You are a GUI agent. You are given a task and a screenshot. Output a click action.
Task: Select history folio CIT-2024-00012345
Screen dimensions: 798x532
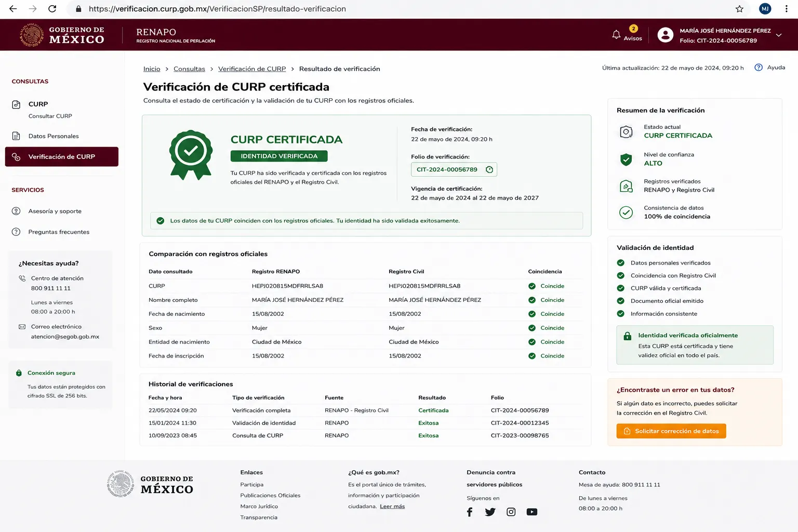click(x=520, y=423)
